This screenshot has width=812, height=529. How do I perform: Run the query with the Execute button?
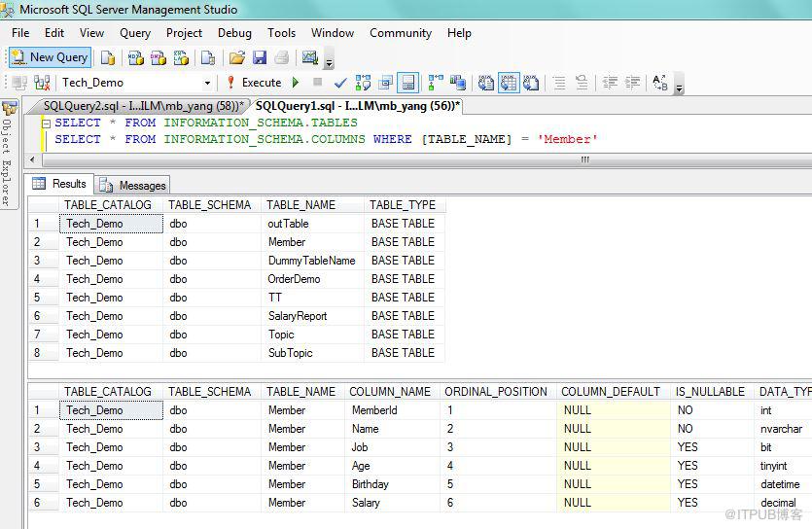point(257,83)
